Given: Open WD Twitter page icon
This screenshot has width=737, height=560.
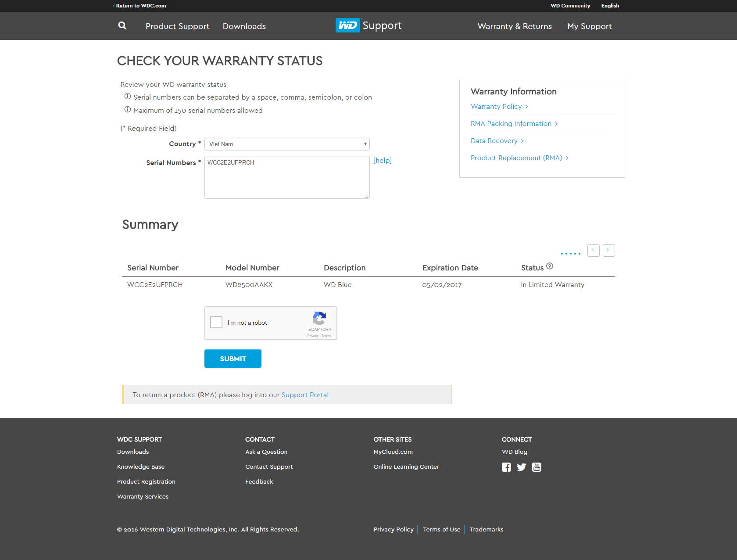Looking at the screenshot, I should [521, 467].
